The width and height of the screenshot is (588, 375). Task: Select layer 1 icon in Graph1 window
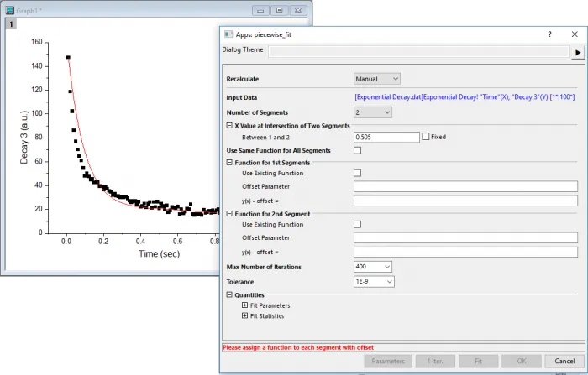11,24
